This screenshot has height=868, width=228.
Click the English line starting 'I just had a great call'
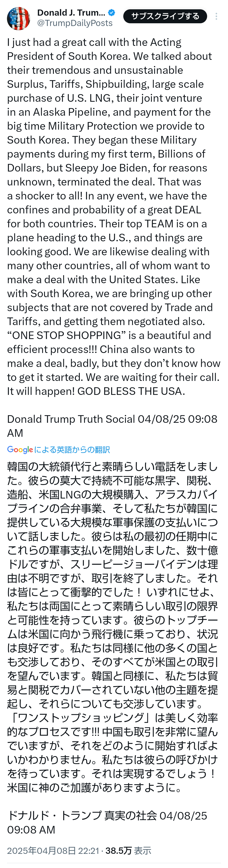pyautogui.click(x=94, y=42)
